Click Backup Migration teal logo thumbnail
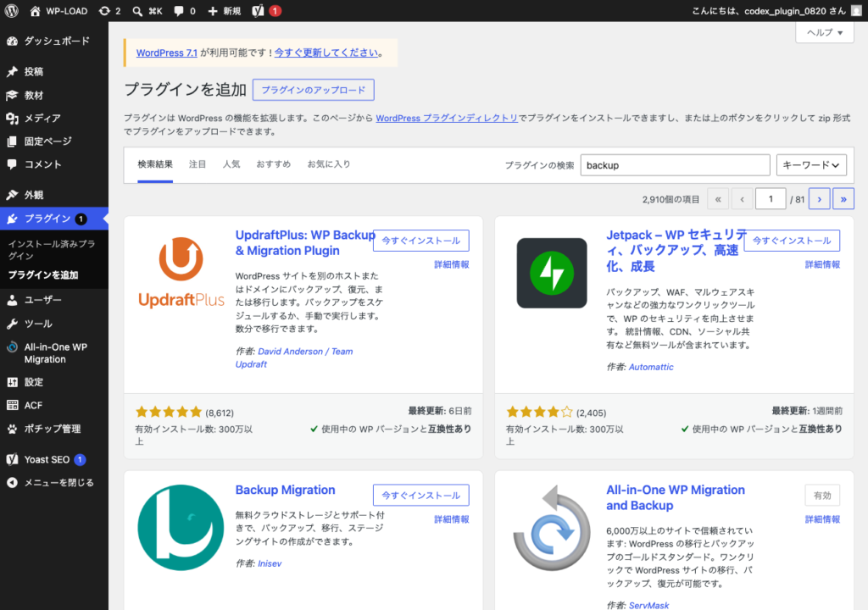Screen dimensions: 868x610 (x=181, y=528)
